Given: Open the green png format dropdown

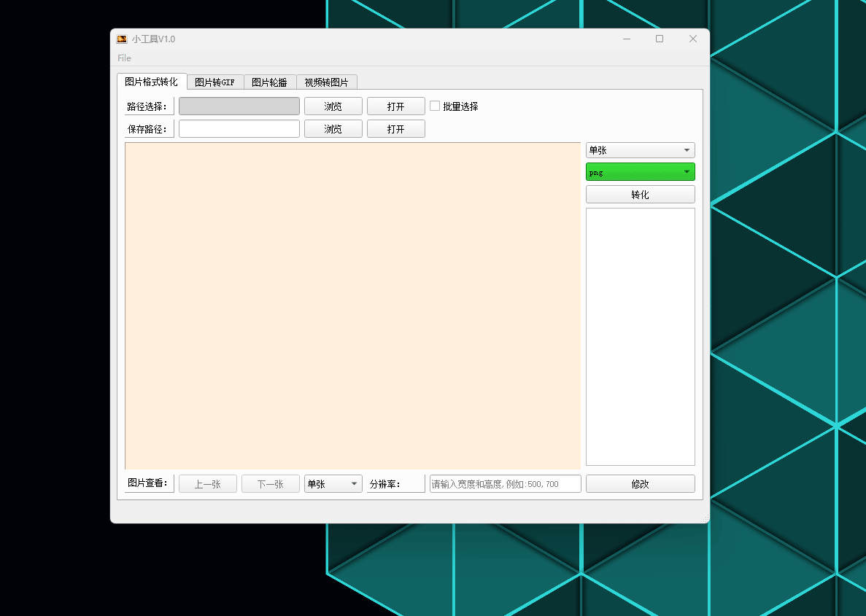Looking at the screenshot, I should pyautogui.click(x=640, y=172).
